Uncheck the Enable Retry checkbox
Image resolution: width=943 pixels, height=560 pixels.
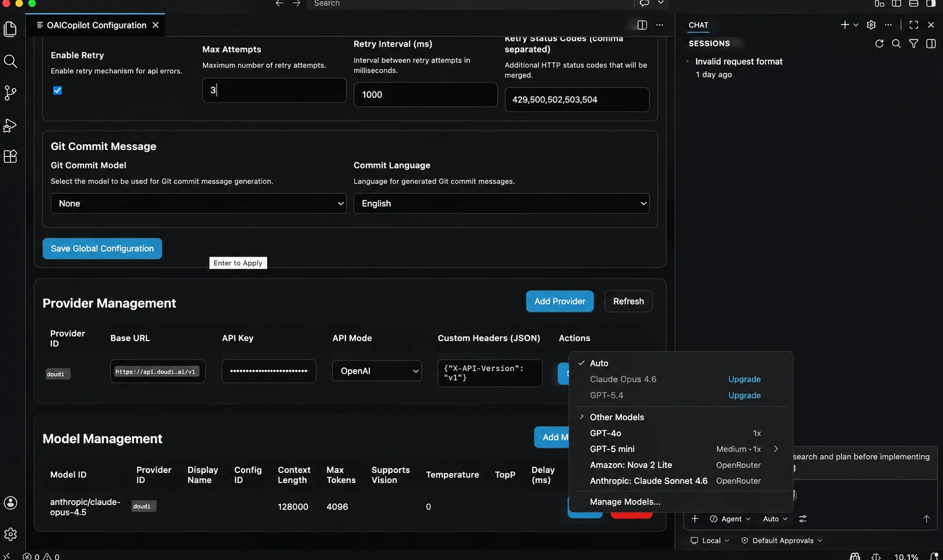pyautogui.click(x=57, y=90)
